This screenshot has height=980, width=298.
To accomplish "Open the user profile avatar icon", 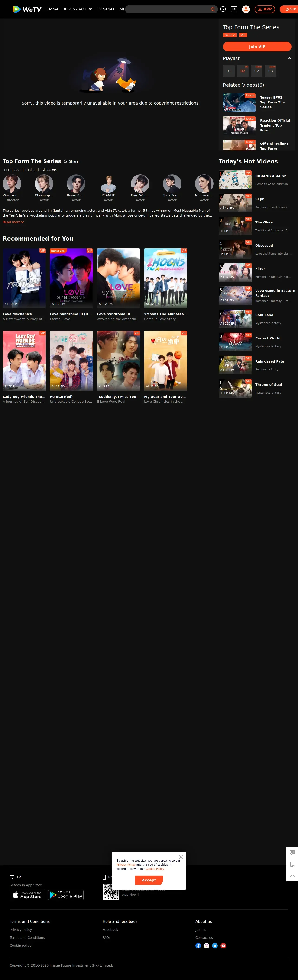I will pyautogui.click(x=246, y=9).
